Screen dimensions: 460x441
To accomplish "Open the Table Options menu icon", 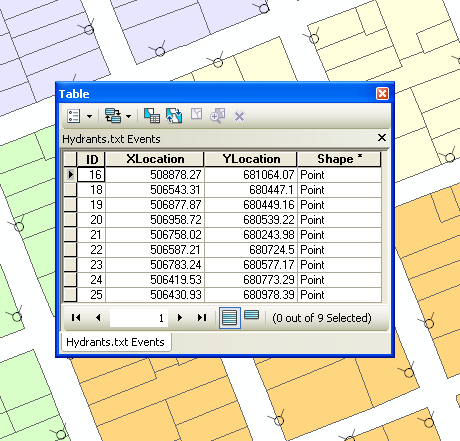I will point(73,116).
